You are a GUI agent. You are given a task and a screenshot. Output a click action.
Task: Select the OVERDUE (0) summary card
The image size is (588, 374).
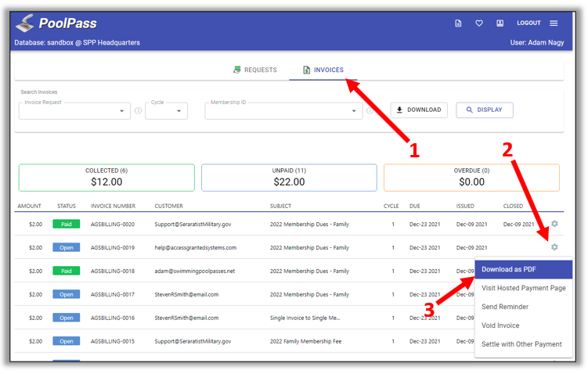pyautogui.click(x=471, y=178)
